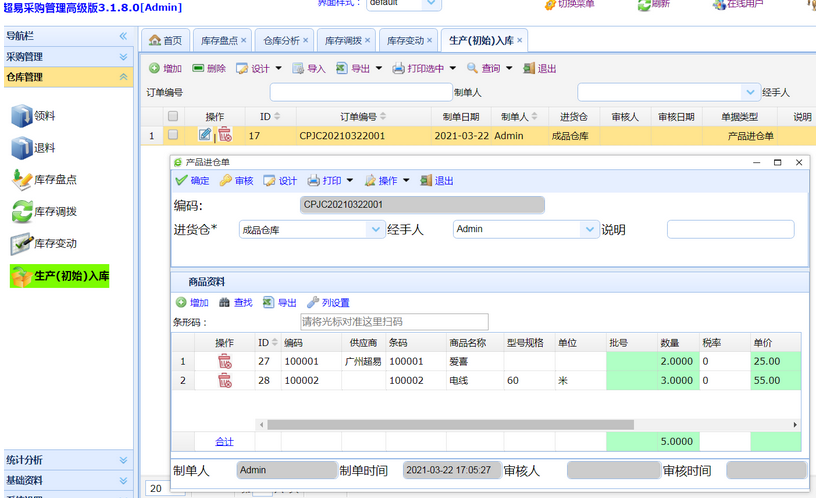Open 库存盘点 in the sidebar

[44, 180]
